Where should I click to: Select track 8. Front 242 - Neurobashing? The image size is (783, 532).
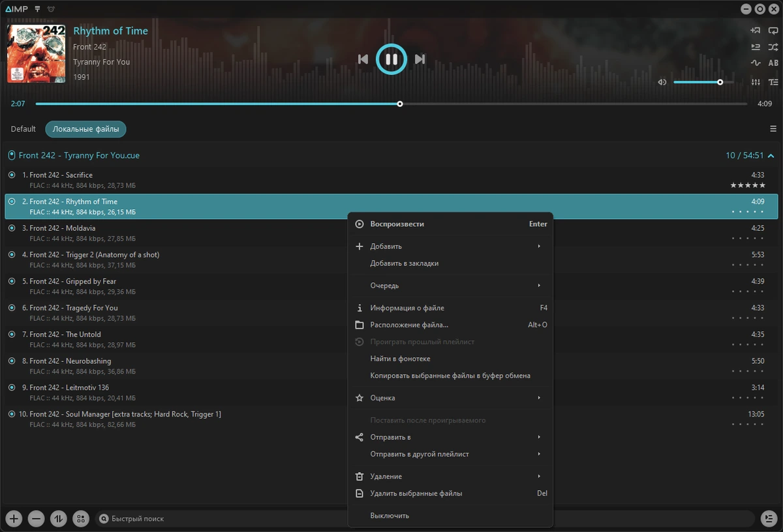[x=391, y=366]
